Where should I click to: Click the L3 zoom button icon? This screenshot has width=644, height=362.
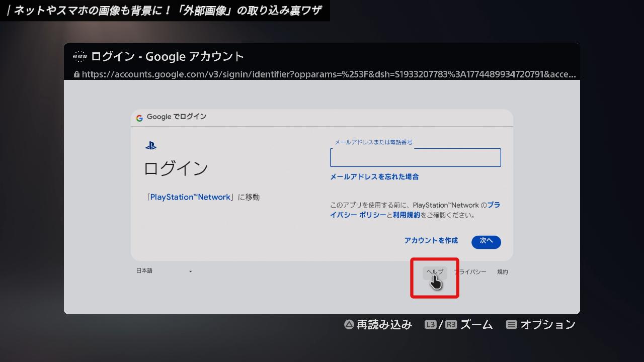[431, 325]
